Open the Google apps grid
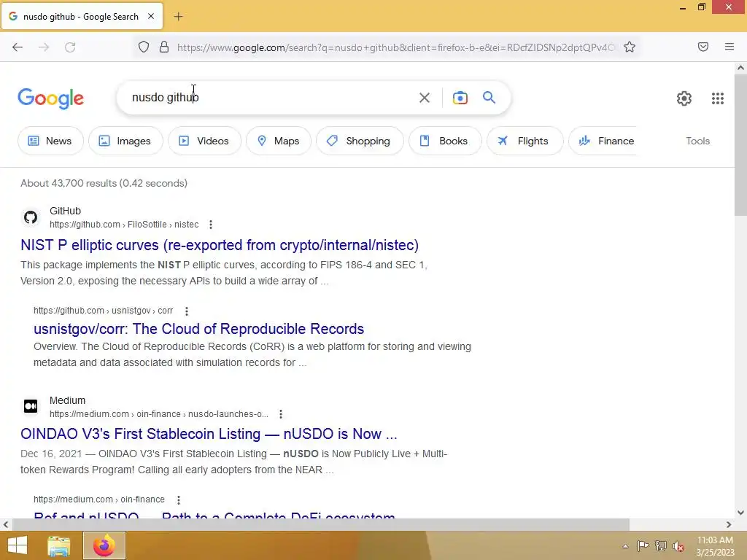747x560 pixels. point(718,98)
